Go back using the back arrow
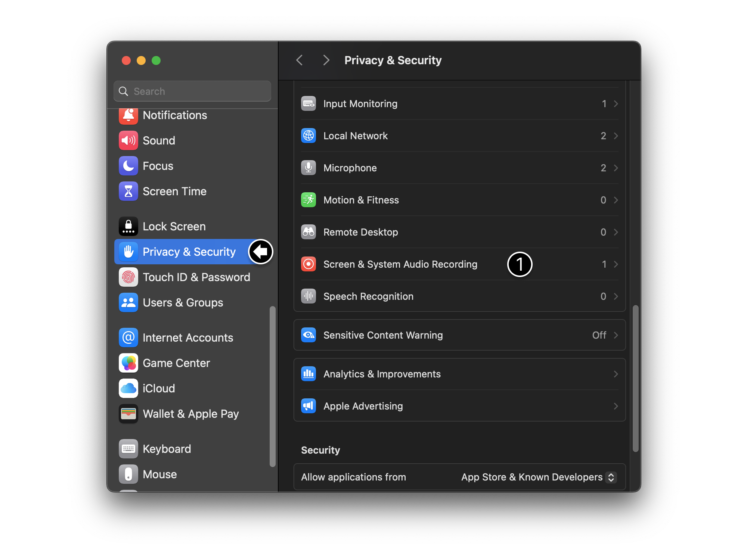 [x=300, y=60]
